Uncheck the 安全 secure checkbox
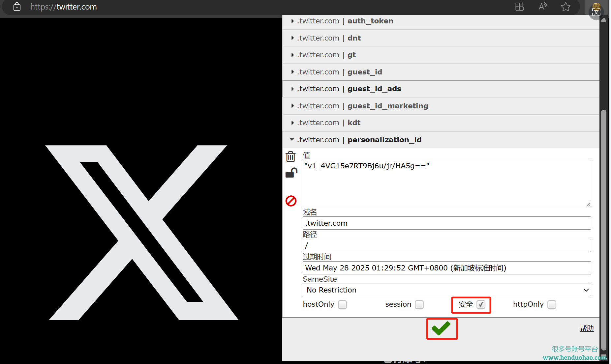Viewport: 611px width, 364px height. (x=481, y=304)
